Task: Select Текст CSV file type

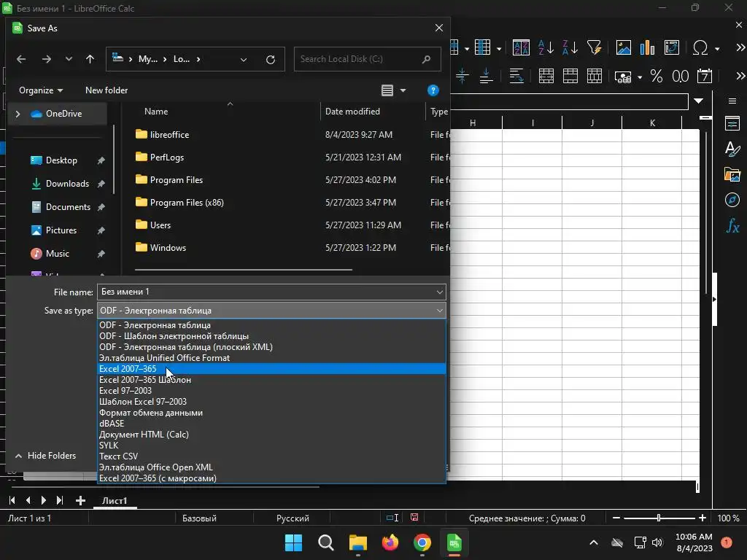Action: [271, 456]
